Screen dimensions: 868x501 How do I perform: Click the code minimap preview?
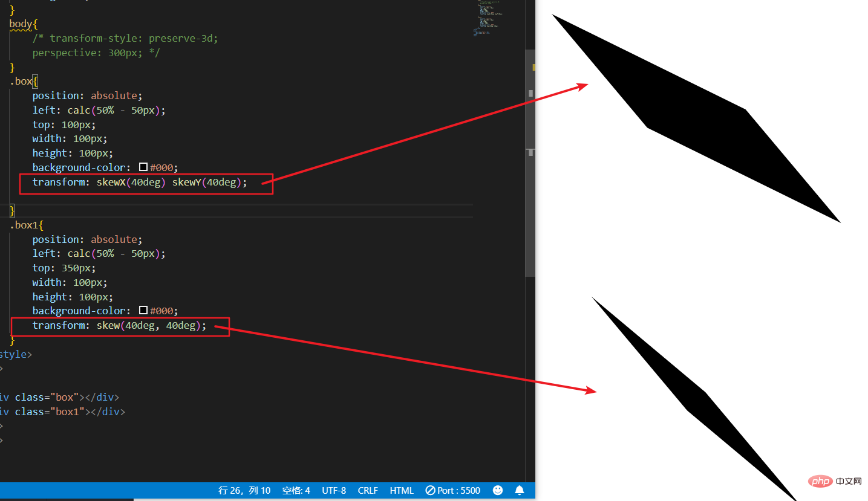coord(489,18)
